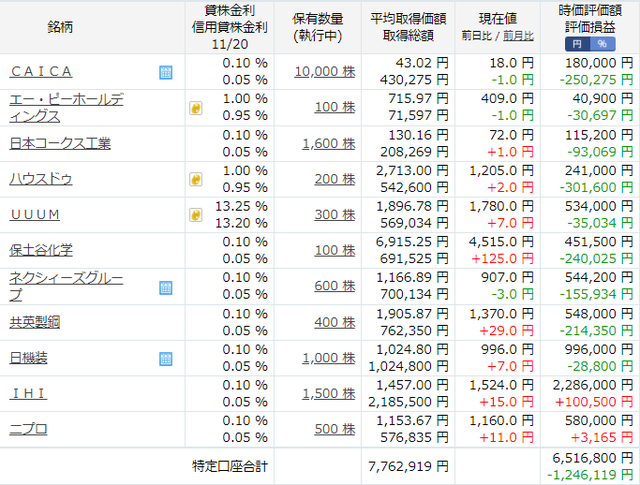
Task: Click calendar icon for ネクシィーズグループ
Action: pyautogui.click(x=166, y=287)
